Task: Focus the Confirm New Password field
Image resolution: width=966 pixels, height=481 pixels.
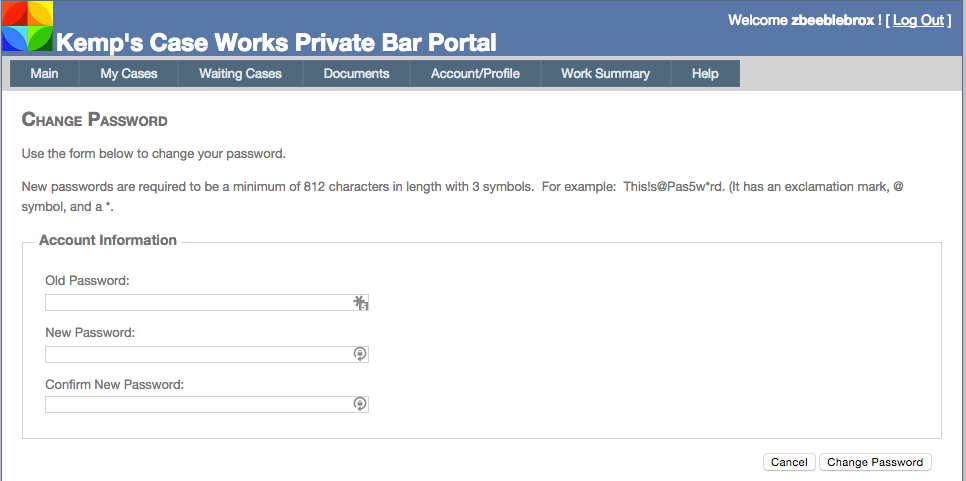Action: 198,404
